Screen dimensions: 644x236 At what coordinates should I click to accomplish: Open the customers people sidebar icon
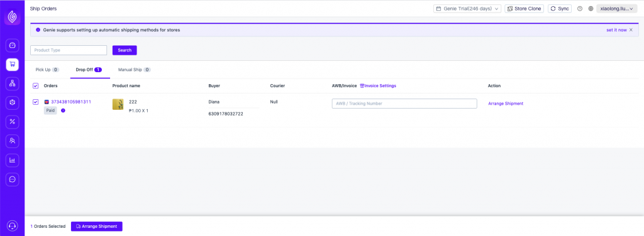pos(13,141)
